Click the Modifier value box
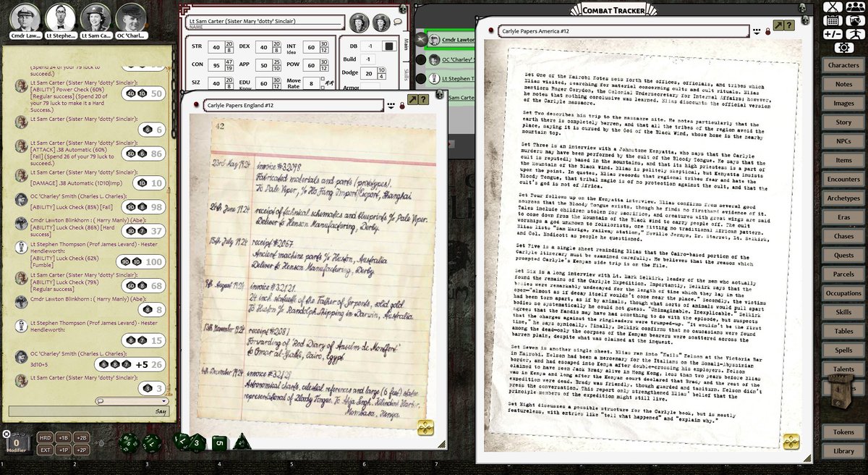 click(16, 445)
